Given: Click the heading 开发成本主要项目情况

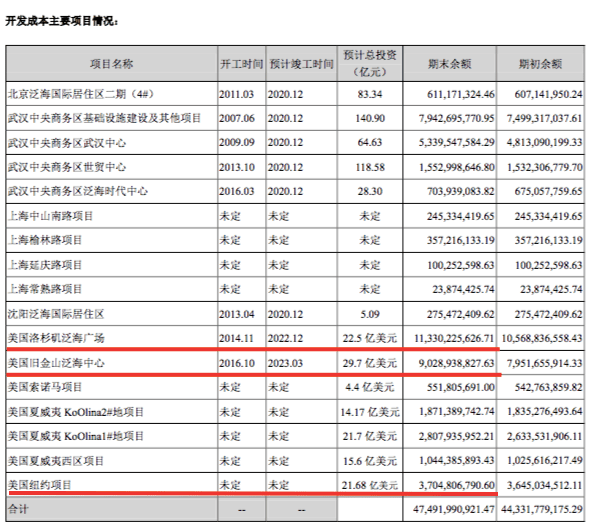Looking at the screenshot, I should 62,21.
